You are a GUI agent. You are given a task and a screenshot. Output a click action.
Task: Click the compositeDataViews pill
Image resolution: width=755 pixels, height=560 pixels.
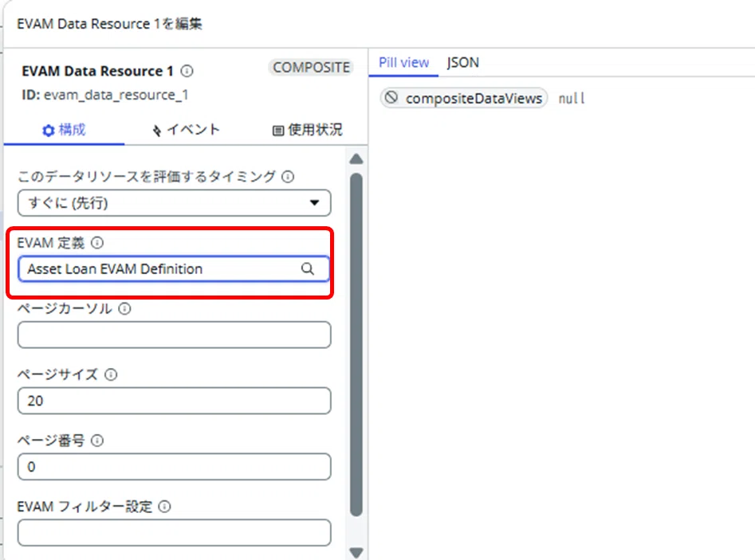pos(464,98)
